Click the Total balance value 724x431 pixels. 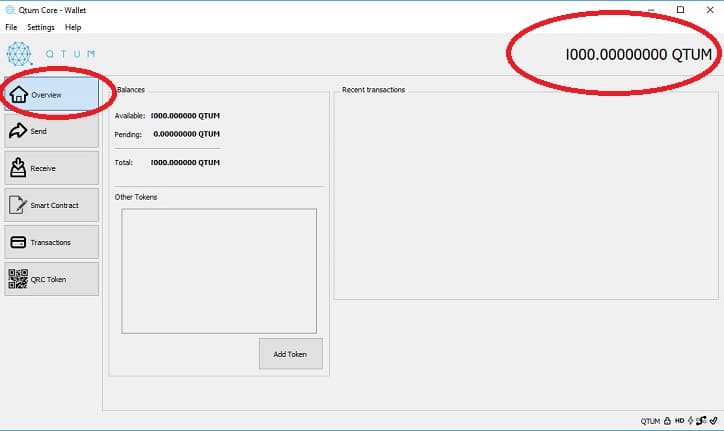(x=185, y=163)
